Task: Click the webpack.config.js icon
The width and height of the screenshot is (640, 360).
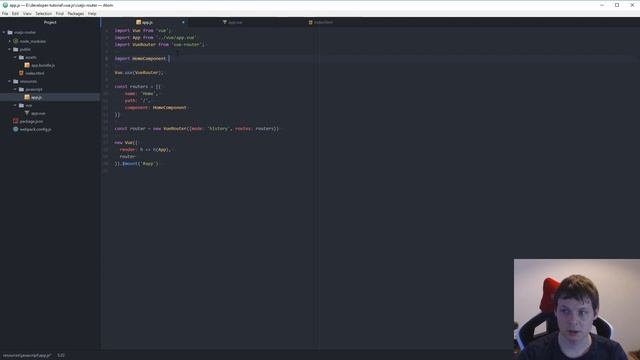Action: (x=16, y=129)
